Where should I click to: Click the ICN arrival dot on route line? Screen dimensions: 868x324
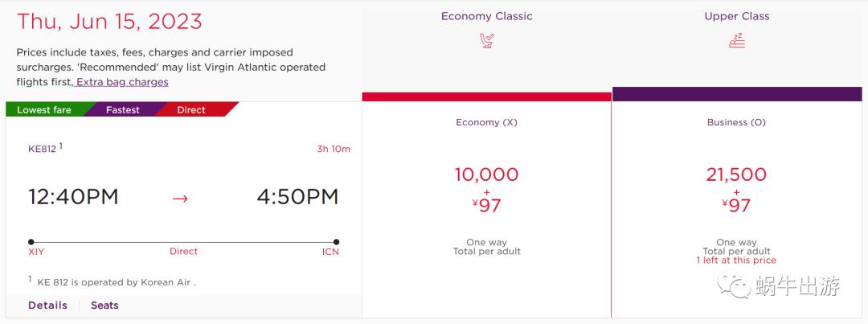click(336, 241)
